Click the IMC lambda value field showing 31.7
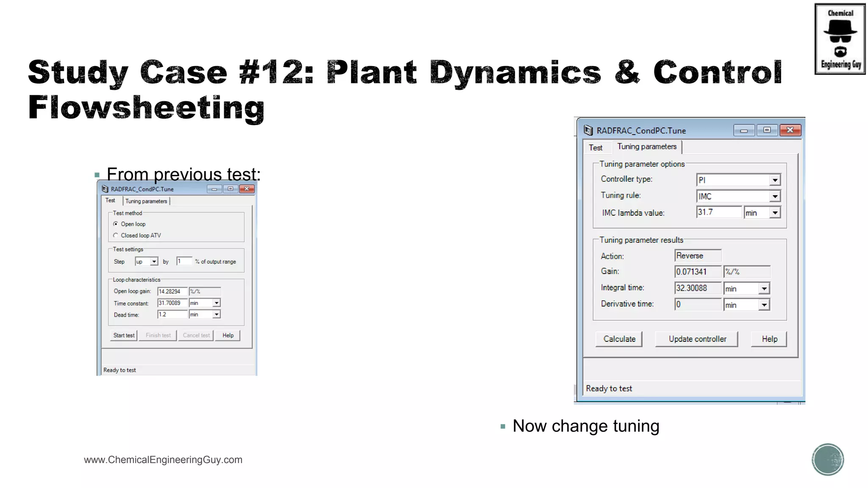This screenshot has height=488, width=868. pos(719,212)
